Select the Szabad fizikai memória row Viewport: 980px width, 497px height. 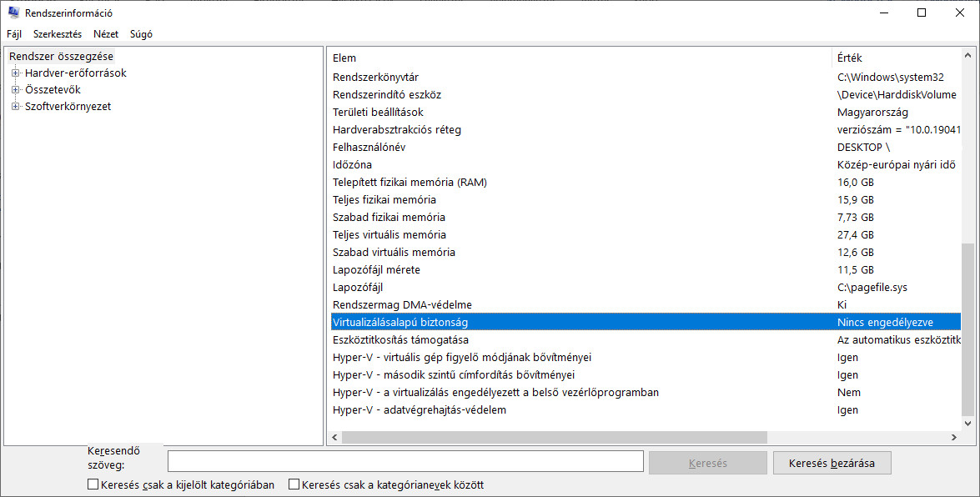(645, 218)
